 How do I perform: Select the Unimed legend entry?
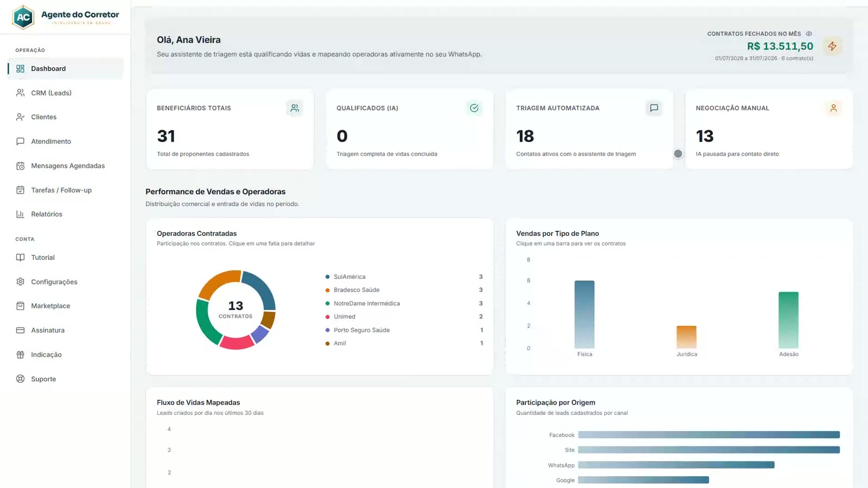point(404,317)
